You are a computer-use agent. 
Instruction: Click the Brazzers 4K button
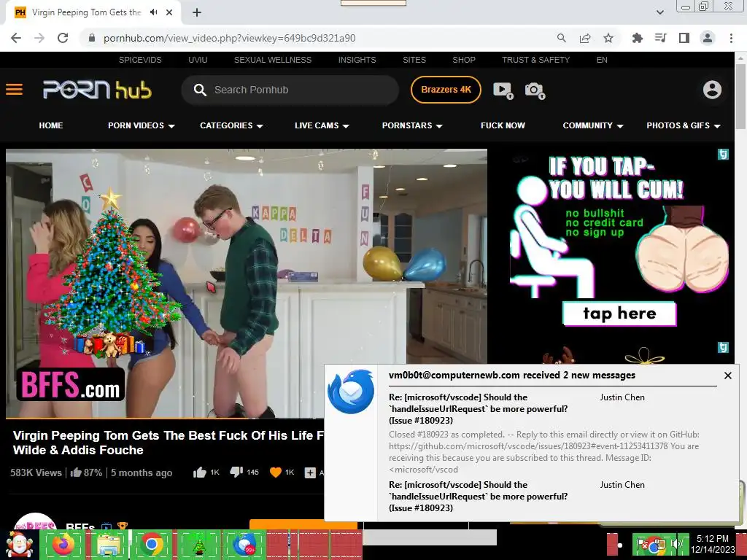click(446, 90)
